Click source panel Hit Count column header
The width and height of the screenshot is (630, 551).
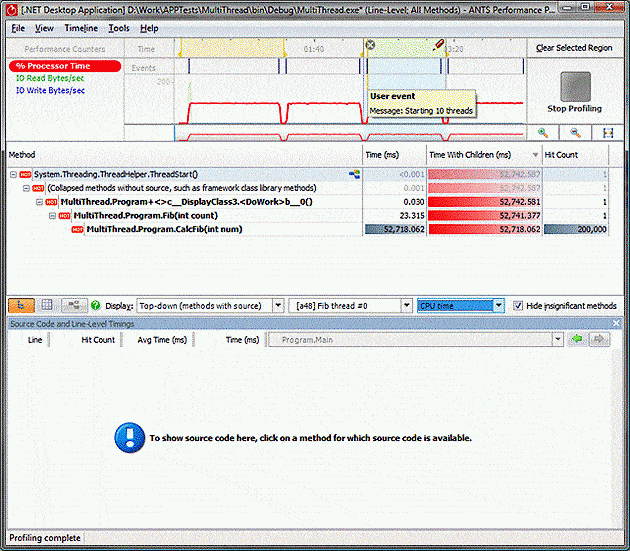click(x=98, y=340)
